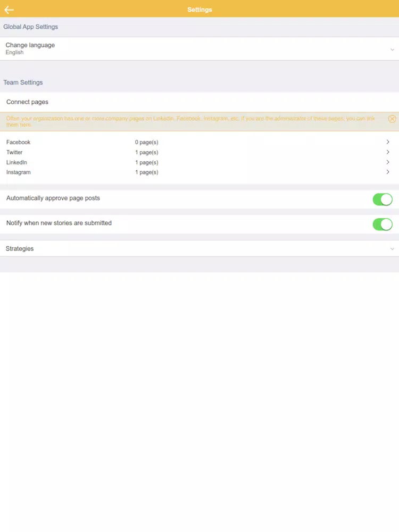Open Instagram pages chevron
399x532 pixels.
point(388,172)
